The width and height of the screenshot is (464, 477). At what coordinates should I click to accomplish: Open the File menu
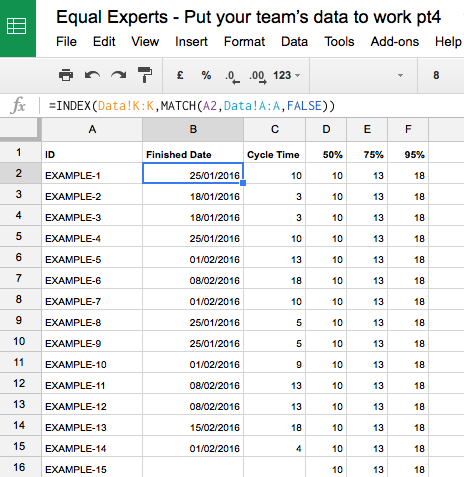[x=66, y=42]
